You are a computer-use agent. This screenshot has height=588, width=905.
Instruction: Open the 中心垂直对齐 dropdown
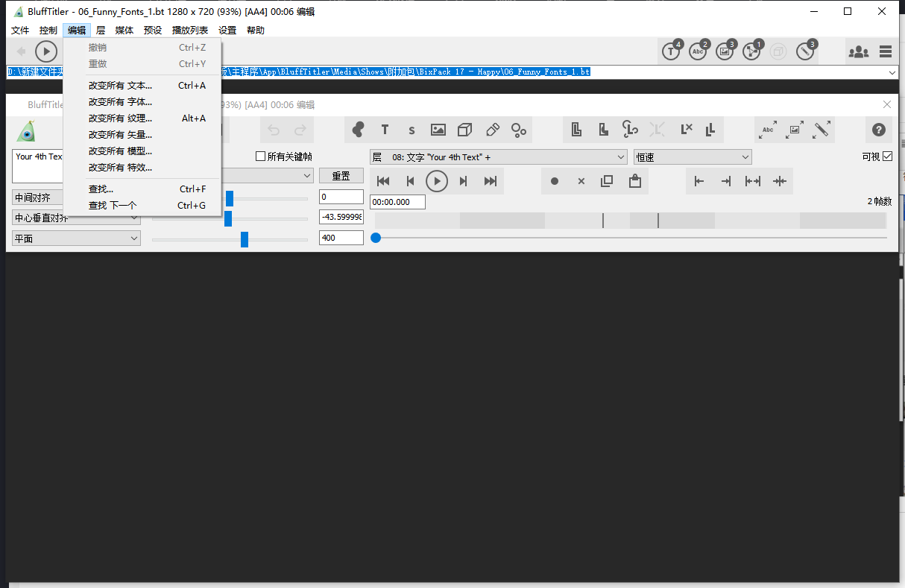[76, 218]
